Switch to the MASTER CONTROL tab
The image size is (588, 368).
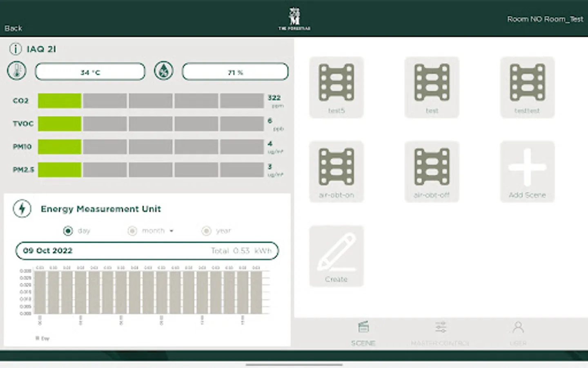coord(440,334)
